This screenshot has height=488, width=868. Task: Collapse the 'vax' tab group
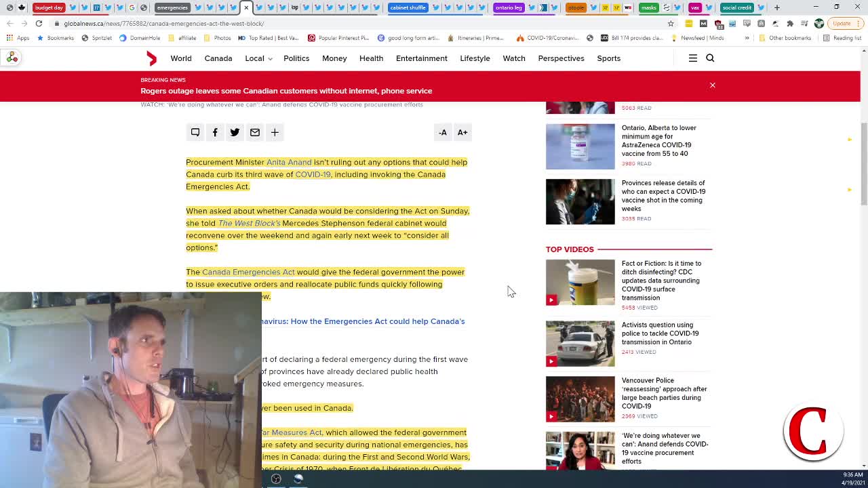tap(694, 7)
